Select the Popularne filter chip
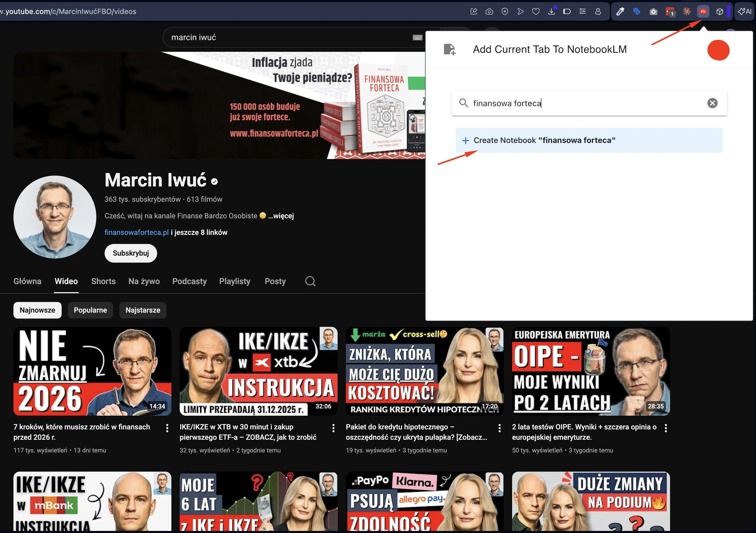Image resolution: width=756 pixels, height=533 pixels. (90, 310)
